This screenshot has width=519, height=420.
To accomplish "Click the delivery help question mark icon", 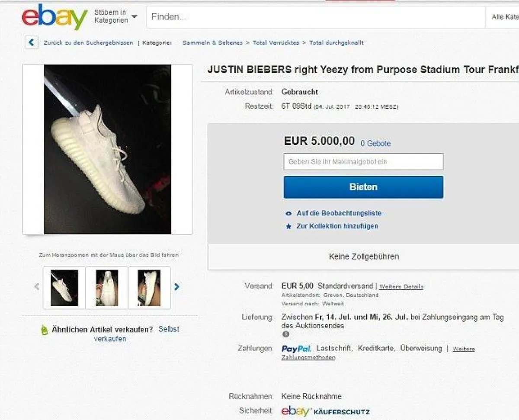I will (285, 334).
